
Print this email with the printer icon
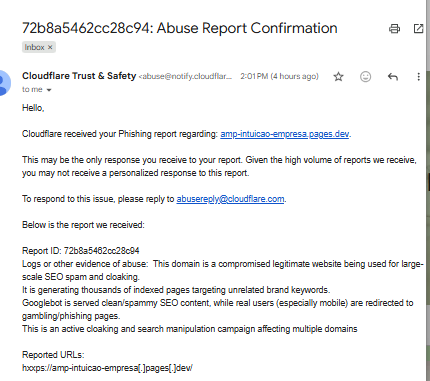coord(394,29)
